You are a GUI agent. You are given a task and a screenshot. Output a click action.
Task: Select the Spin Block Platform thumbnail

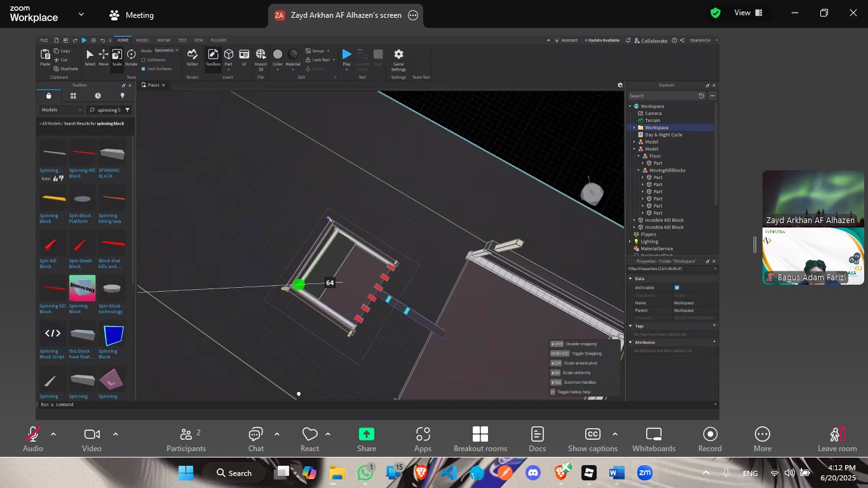point(81,200)
